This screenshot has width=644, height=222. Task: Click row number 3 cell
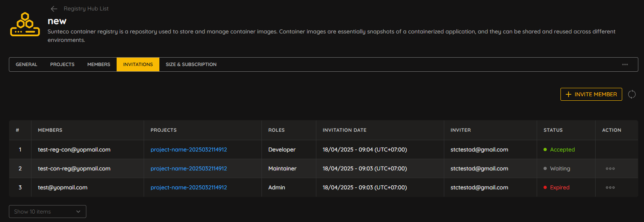tap(20, 187)
